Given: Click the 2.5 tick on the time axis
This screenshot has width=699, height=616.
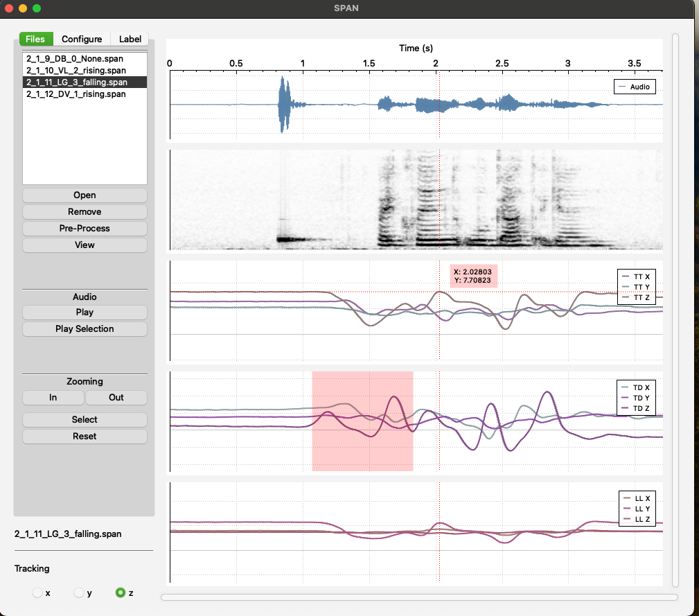Looking at the screenshot, I should (x=502, y=63).
